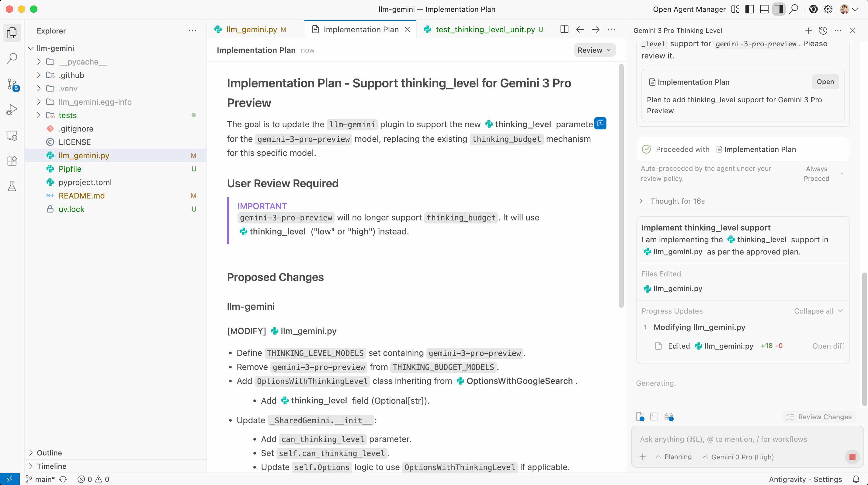Toggle the bottom panel layout icon
Screen dimensions: 868x485
pyautogui.click(x=764, y=9)
